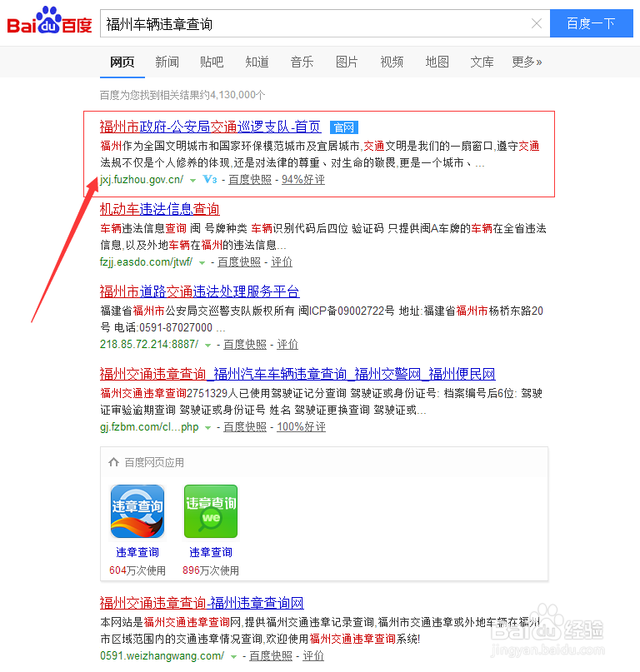
Task: Click 评价 for 0591.weizhangwang.com result
Action: (x=313, y=655)
